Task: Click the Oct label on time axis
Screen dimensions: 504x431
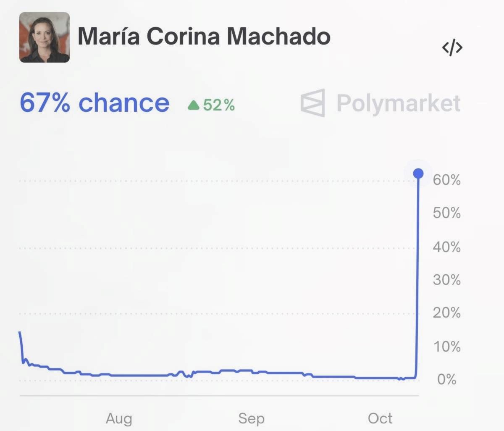Action: (x=380, y=418)
